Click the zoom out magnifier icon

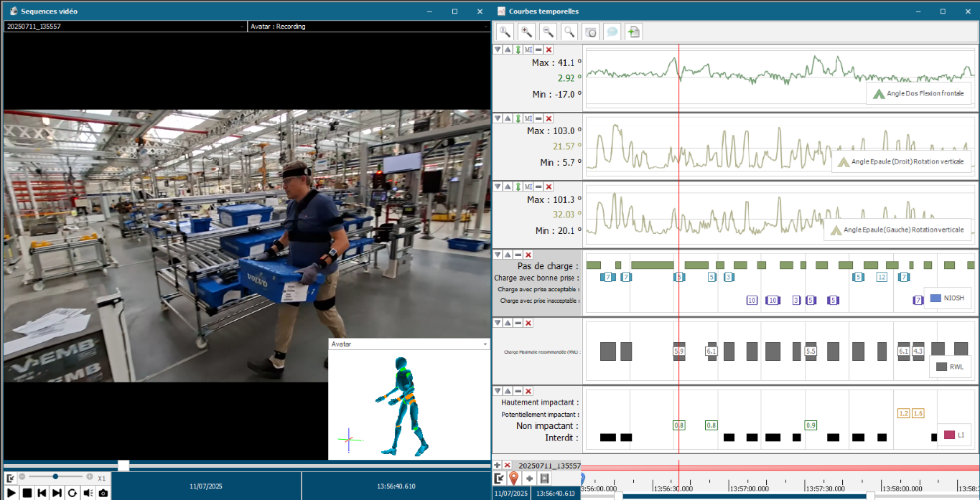pos(548,32)
